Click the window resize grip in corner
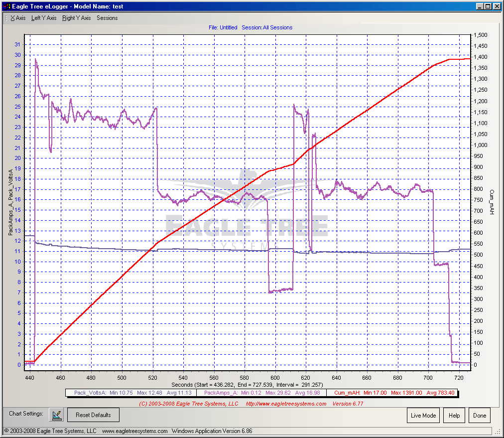 498,432
